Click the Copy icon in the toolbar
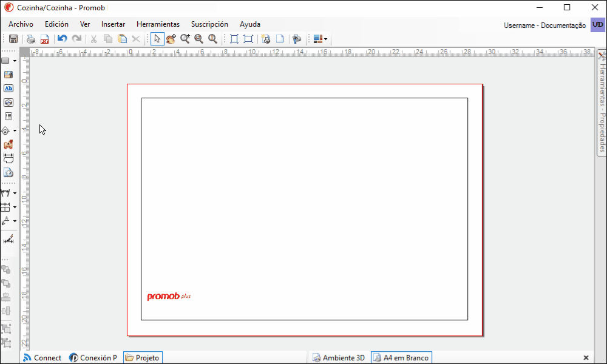The height and width of the screenshot is (364, 607). pyautogui.click(x=108, y=39)
